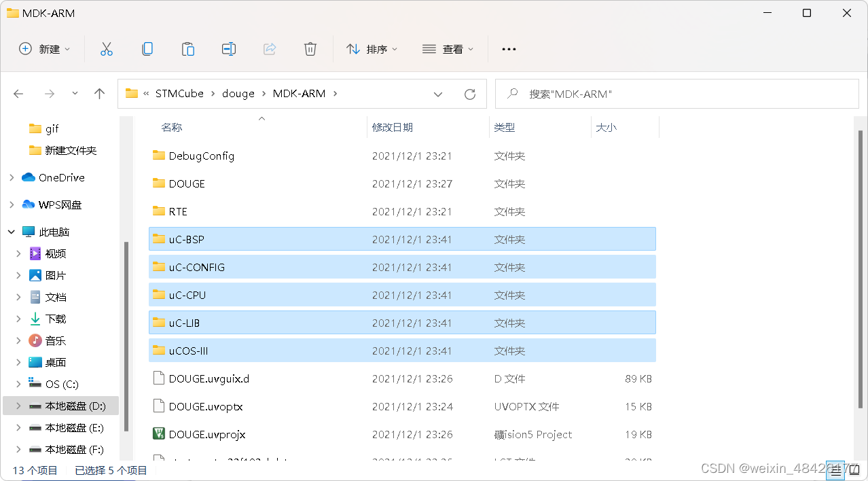868x481 pixels.
Task: Sort by 类型 column header
Action: pyautogui.click(x=505, y=127)
